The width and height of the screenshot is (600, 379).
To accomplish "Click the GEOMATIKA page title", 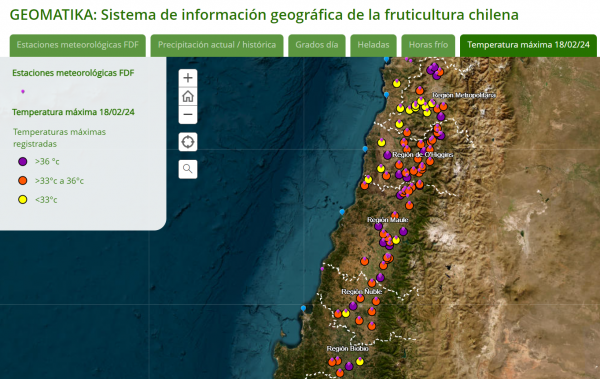I will tap(264, 15).
